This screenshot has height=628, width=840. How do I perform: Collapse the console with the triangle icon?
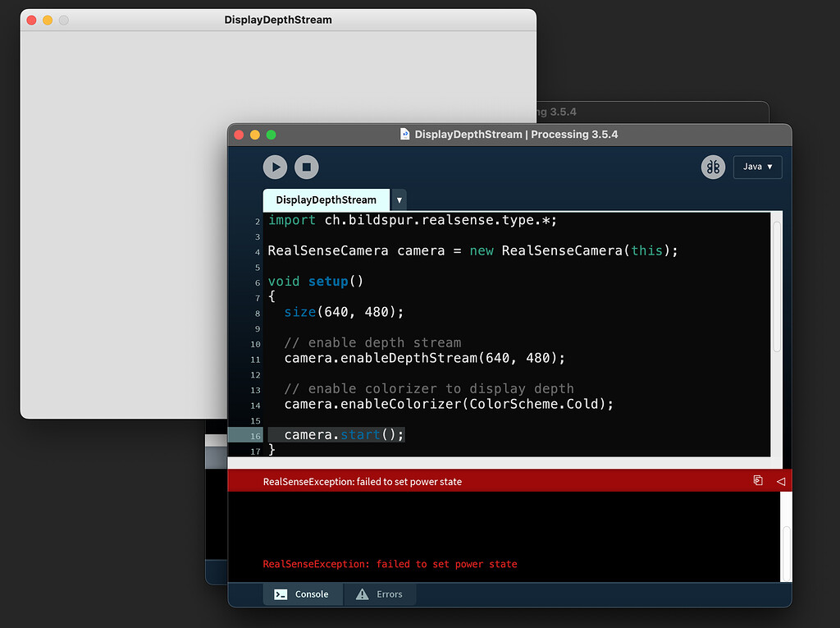(x=780, y=481)
